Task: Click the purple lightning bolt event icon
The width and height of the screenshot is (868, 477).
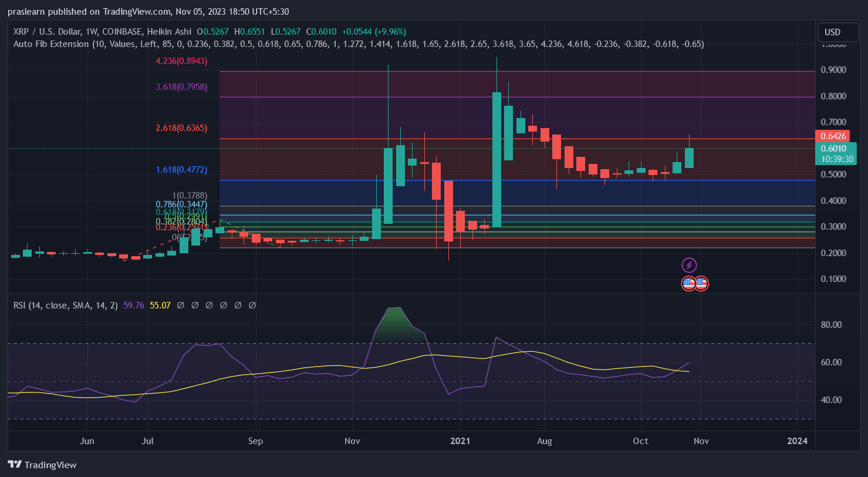Action: [x=690, y=265]
